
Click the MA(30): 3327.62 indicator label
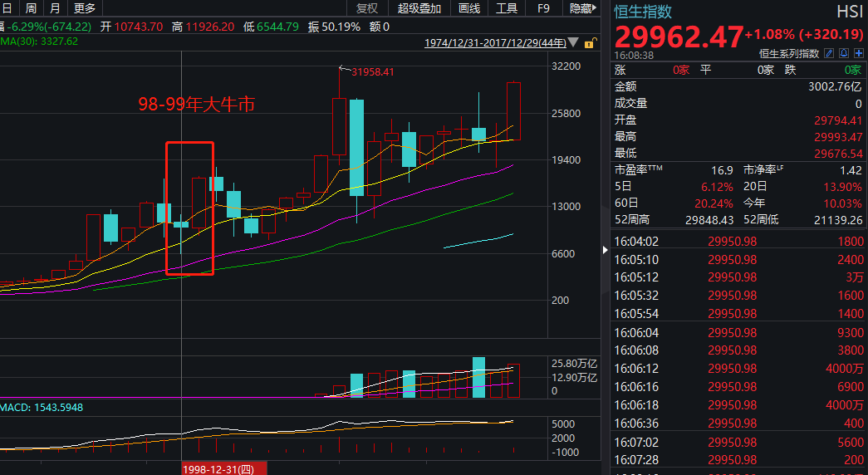(39, 42)
